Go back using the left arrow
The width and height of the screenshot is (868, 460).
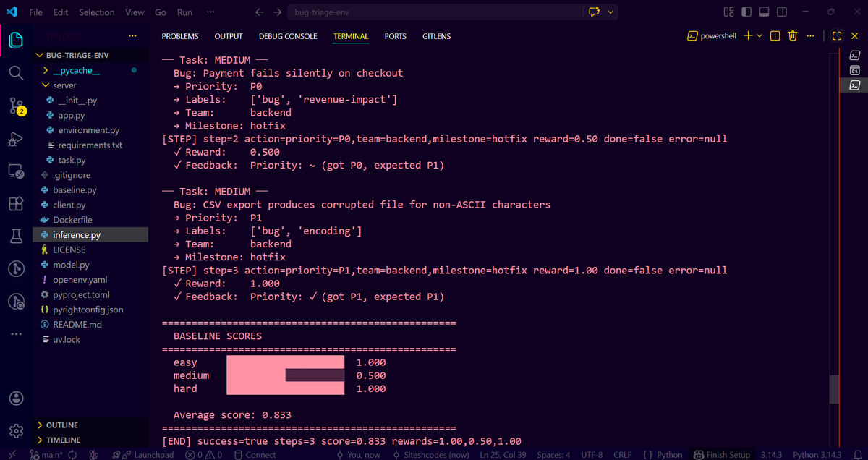(x=260, y=12)
